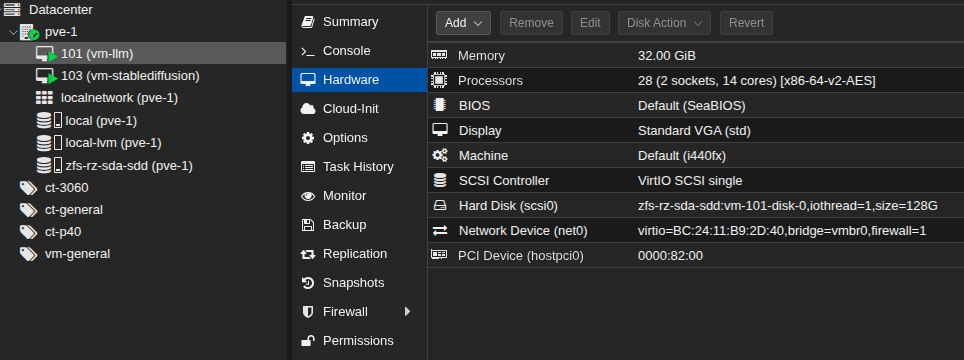Click the Revert button
The width and height of the screenshot is (964, 360).
(x=746, y=23)
